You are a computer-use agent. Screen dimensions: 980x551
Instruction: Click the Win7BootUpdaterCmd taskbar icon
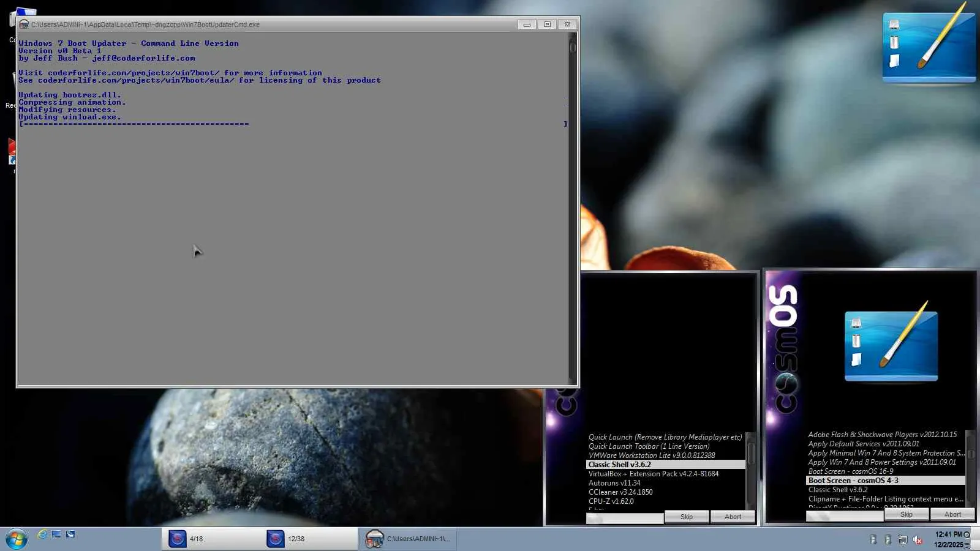pos(374,539)
